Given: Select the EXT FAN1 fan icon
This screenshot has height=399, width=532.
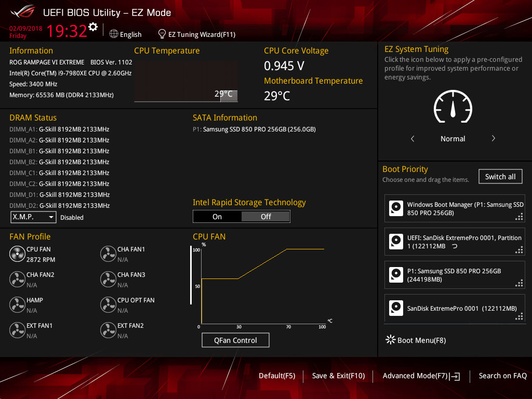Looking at the screenshot, I should tap(17, 330).
